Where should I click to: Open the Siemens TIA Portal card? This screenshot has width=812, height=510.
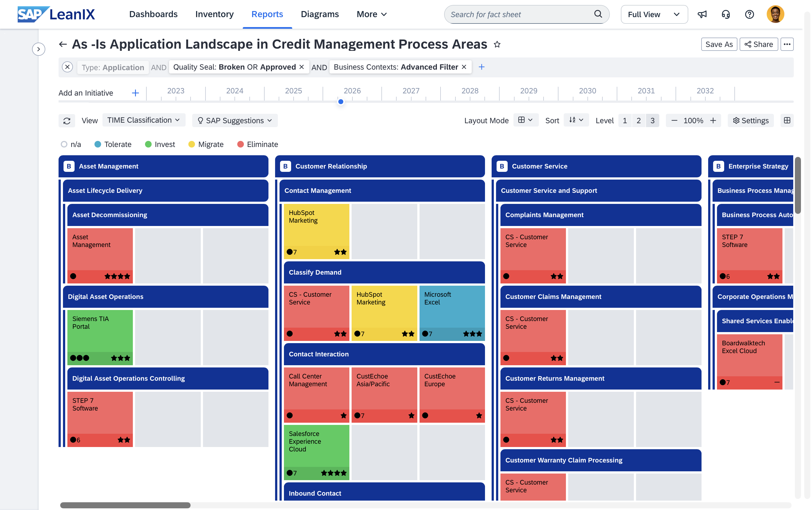[x=100, y=337]
